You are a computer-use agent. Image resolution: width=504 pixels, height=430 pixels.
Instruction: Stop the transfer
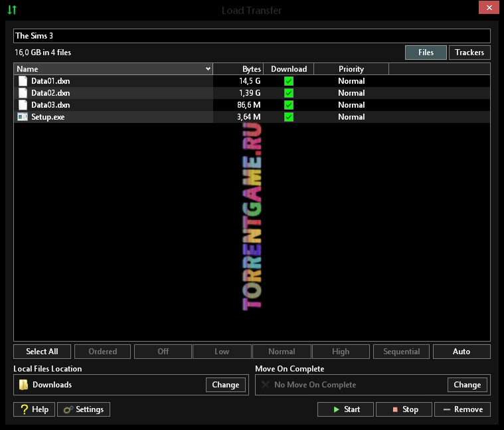404,409
